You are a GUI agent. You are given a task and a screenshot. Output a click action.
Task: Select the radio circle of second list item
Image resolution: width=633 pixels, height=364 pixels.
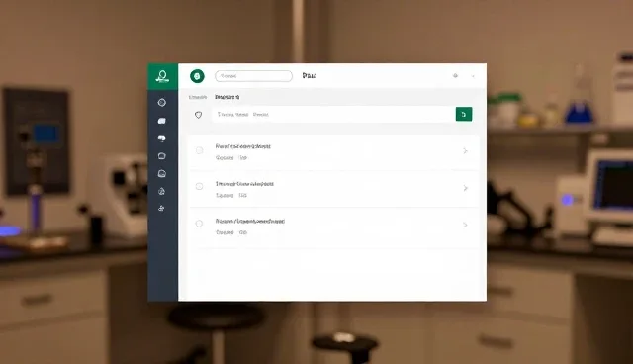pyautogui.click(x=199, y=186)
